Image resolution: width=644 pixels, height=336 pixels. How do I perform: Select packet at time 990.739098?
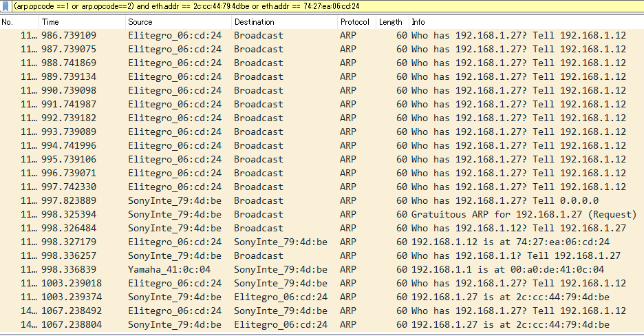point(322,91)
